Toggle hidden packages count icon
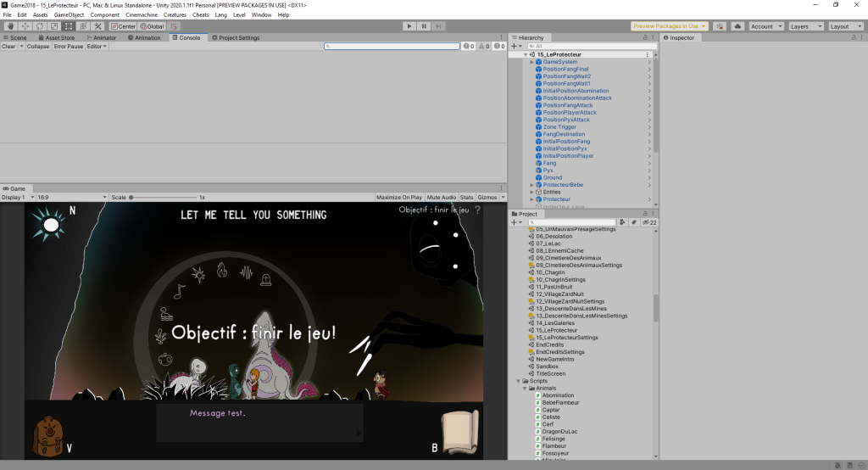Viewport: 868px width, 470px height. click(649, 222)
